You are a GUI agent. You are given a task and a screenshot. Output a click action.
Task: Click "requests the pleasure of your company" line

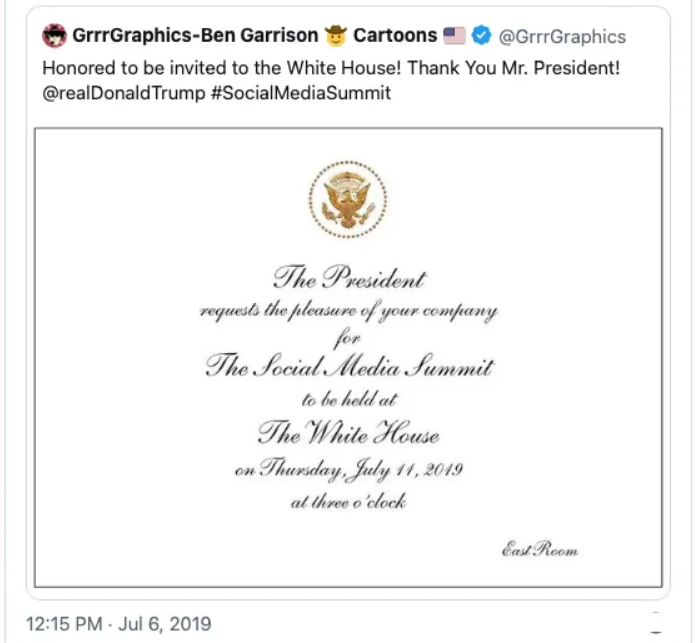(349, 310)
